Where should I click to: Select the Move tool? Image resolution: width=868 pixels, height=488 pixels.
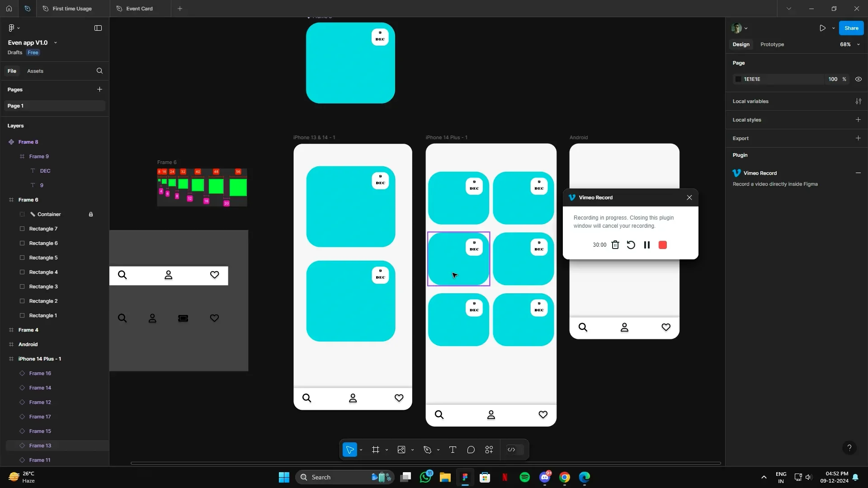350,450
